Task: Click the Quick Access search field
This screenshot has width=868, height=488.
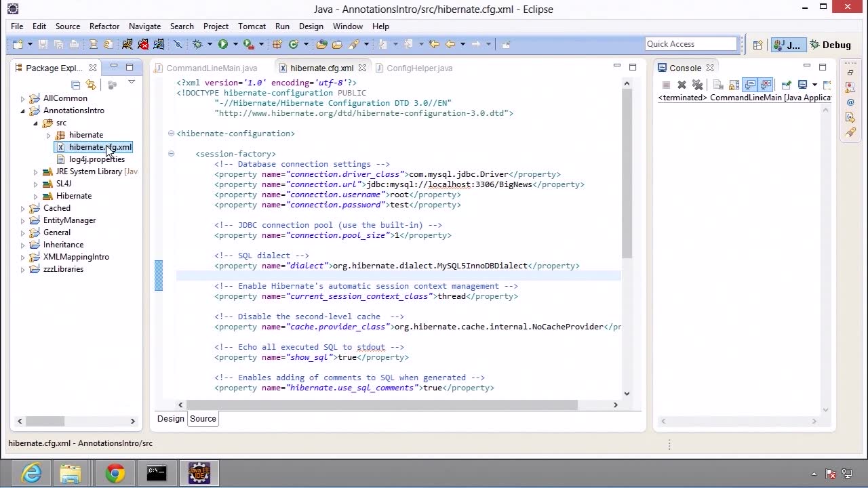Action: (x=691, y=44)
